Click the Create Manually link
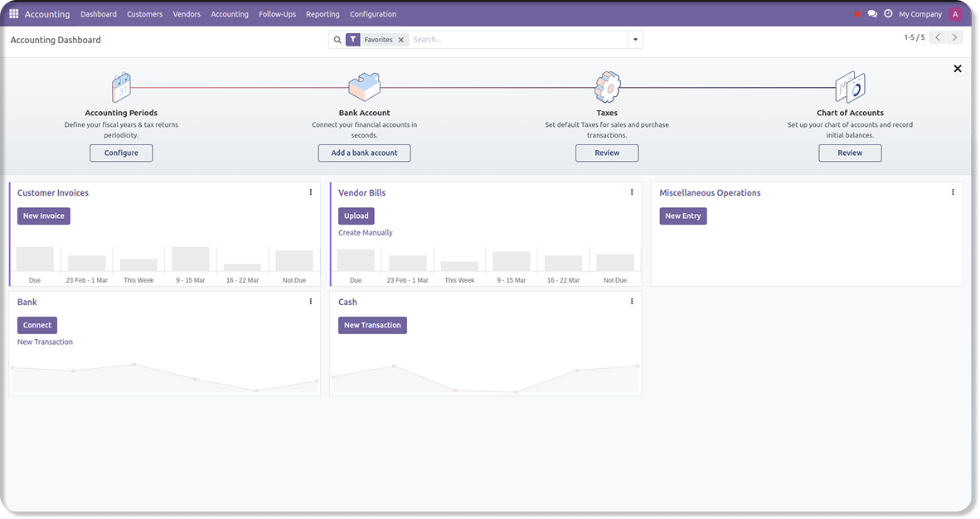This screenshot has height=519, width=980. (x=366, y=233)
